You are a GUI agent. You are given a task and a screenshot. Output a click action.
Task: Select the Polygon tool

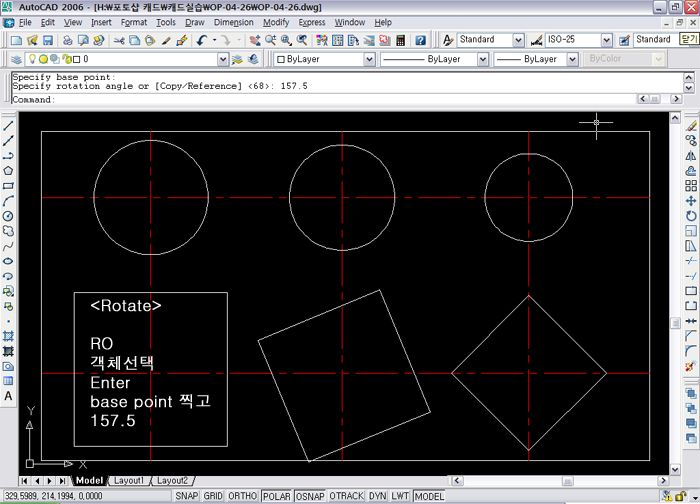pos(8,171)
